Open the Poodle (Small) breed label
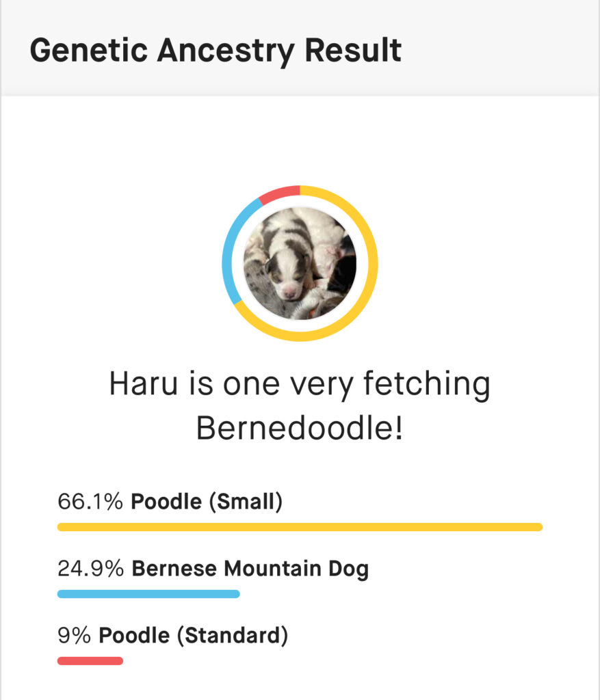The height and width of the screenshot is (700, 600). tap(207, 502)
